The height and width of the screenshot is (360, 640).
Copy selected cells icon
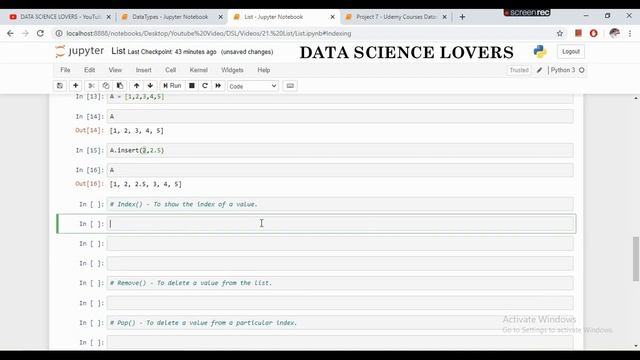(106, 86)
